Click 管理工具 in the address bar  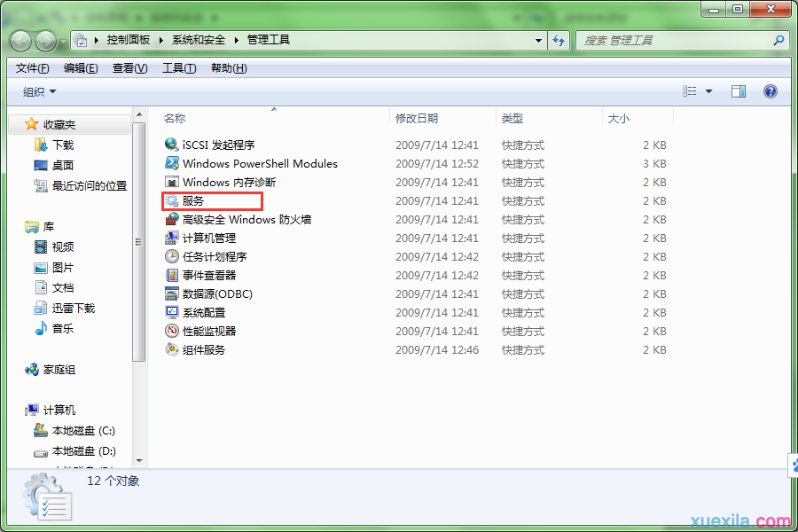tap(268, 40)
